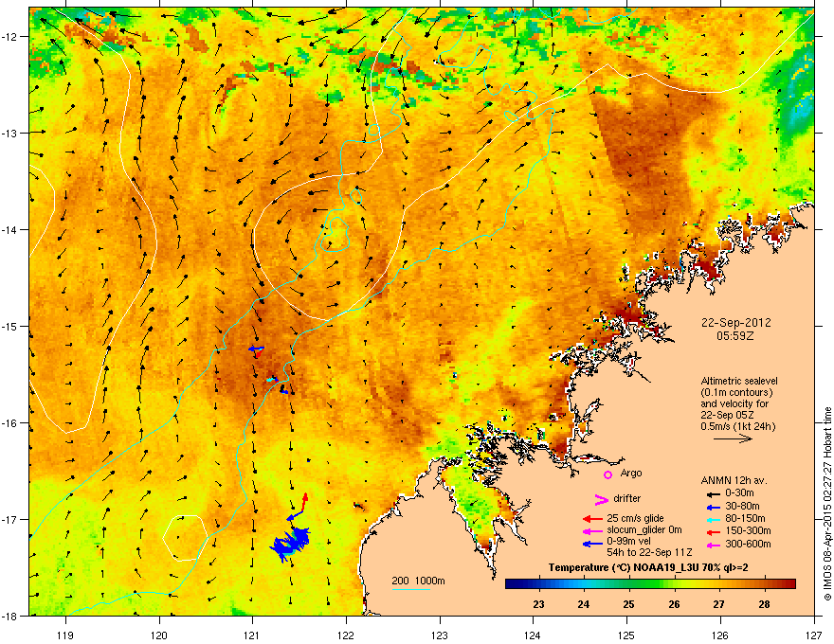Viewport: 834px width, 644px height.
Task: Click the -16 latitude axis label
Action: [9, 423]
